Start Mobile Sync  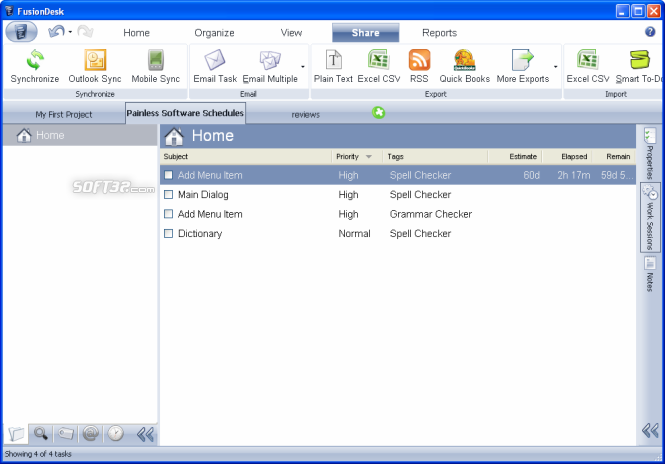tap(156, 60)
